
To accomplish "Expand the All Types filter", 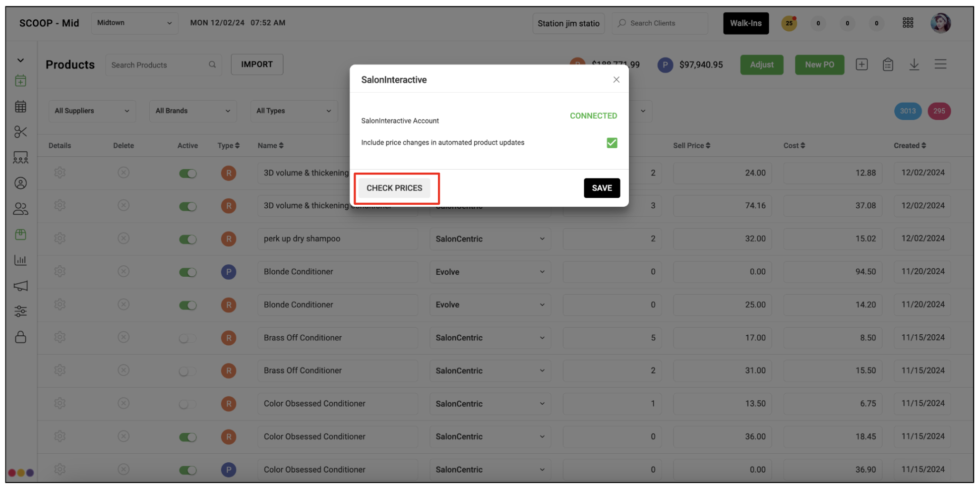I will tap(294, 111).
